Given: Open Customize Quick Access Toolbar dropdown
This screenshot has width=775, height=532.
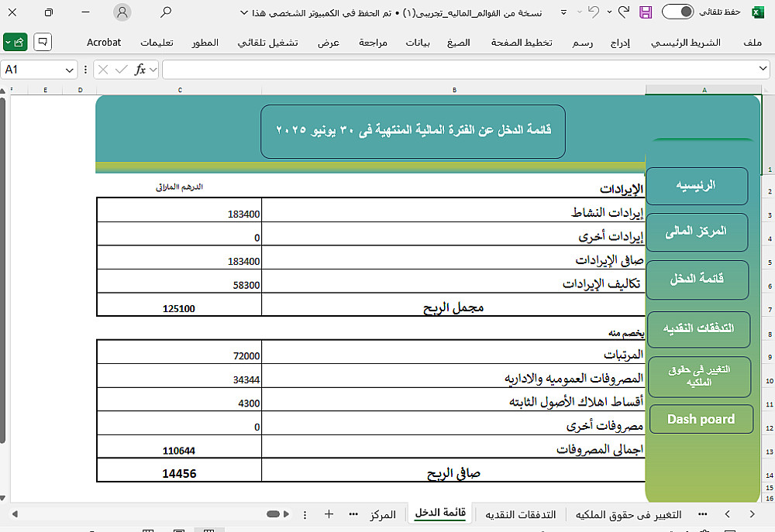Looking at the screenshot, I should point(563,12).
